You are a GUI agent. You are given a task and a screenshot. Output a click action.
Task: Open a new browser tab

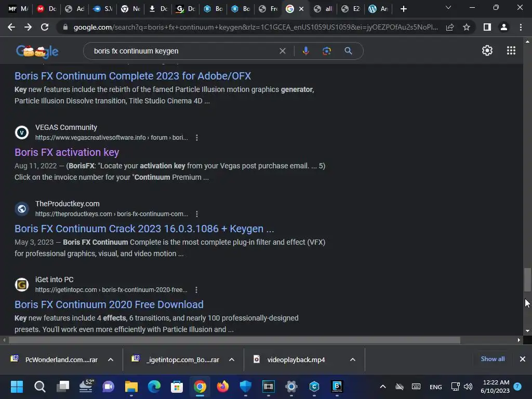tap(403, 9)
